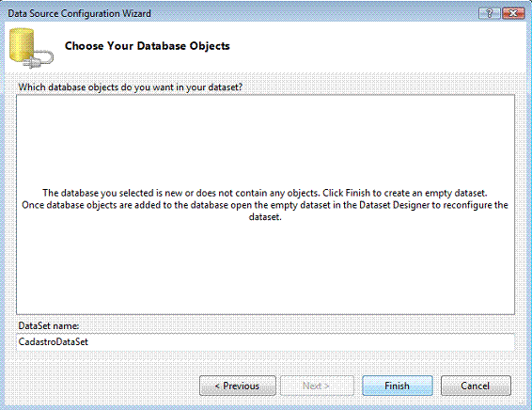Click the yellow database plug icon
This screenshot has width=532, height=410.
(x=31, y=48)
